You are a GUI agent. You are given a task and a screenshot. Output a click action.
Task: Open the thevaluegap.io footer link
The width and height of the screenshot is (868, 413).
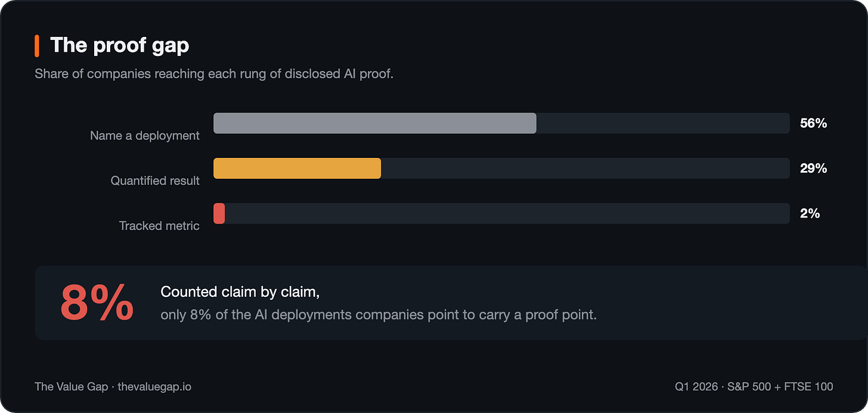pos(154,387)
